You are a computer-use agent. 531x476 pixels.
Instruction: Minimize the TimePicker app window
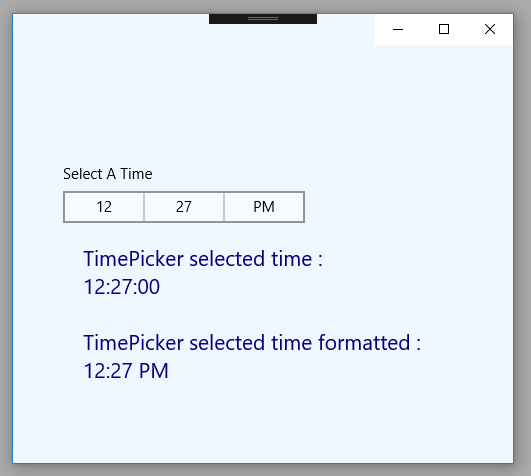click(398, 29)
